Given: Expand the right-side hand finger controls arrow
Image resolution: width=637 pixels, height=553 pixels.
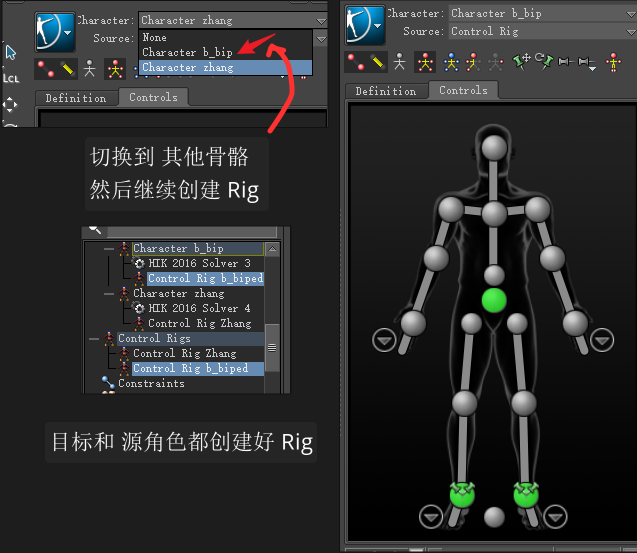Looking at the screenshot, I should click(x=601, y=340).
